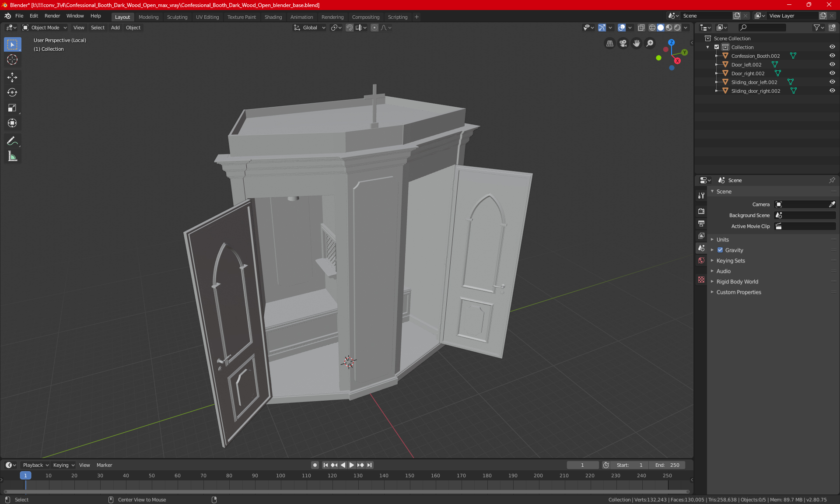Add a new workspace with plus
The width and height of the screenshot is (840, 504).
tap(416, 17)
